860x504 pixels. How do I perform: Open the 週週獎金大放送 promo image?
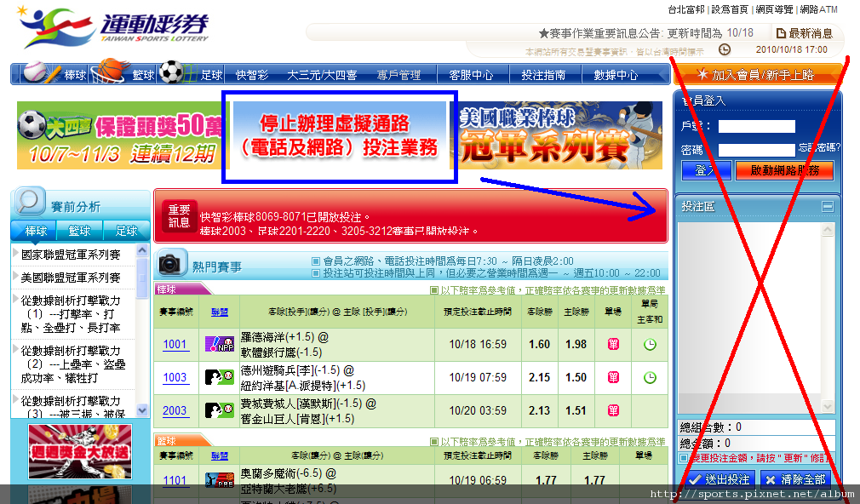pyautogui.click(x=80, y=452)
